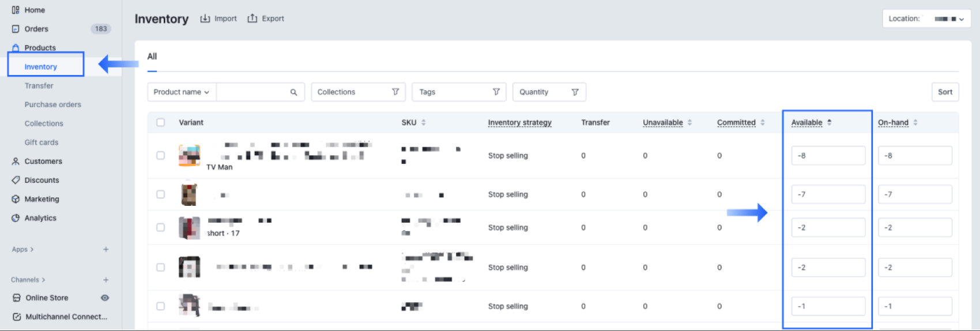
Task: Click the Import icon next to Inventory
Action: 205,18
